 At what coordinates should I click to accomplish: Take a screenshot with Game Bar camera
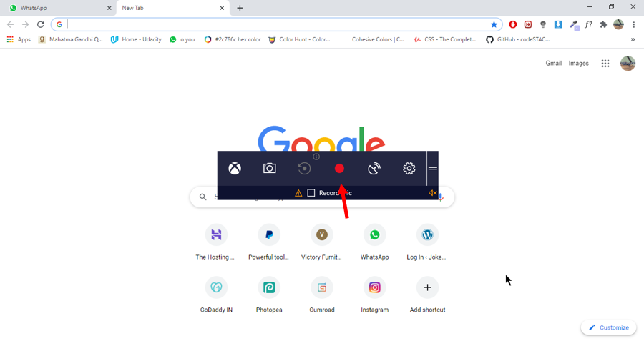click(270, 168)
